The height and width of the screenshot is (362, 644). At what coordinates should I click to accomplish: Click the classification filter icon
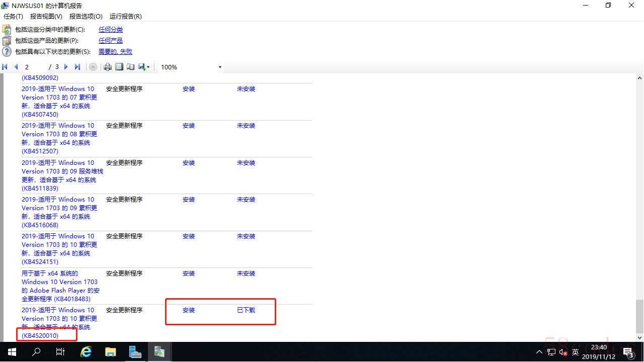coord(7,30)
